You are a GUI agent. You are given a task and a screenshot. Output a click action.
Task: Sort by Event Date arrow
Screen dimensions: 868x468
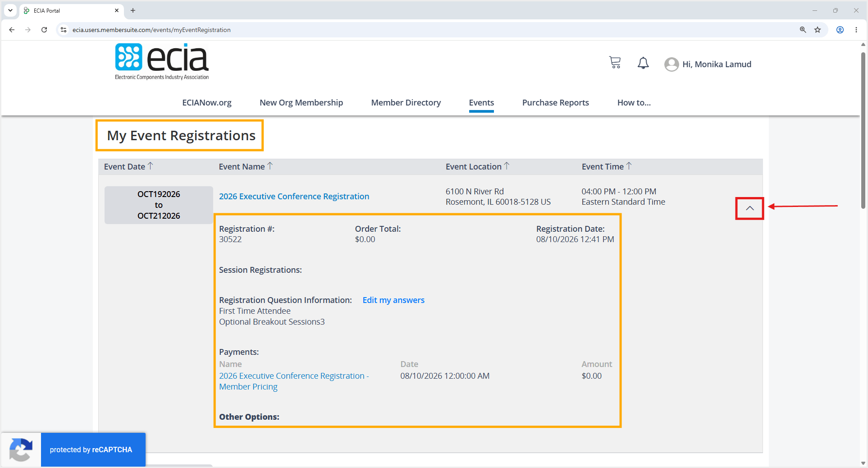pos(151,166)
